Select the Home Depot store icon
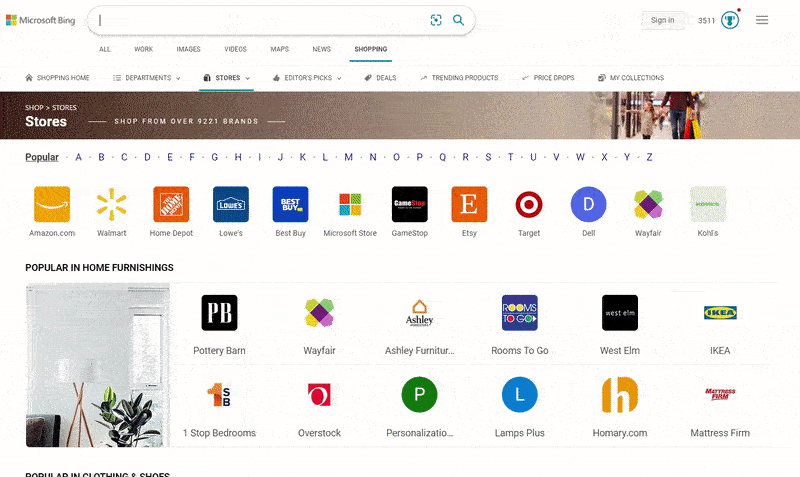Screen dimensions: 800x477 [x=171, y=204]
